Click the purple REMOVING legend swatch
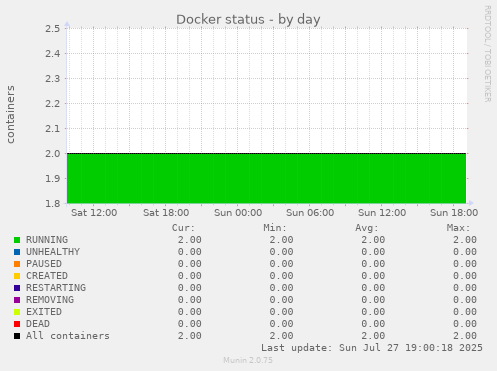This screenshot has height=371, width=497. 17,300
